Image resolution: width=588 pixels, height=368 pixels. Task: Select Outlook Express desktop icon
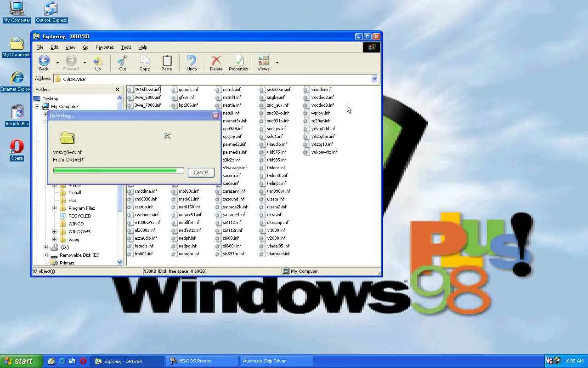click(51, 12)
